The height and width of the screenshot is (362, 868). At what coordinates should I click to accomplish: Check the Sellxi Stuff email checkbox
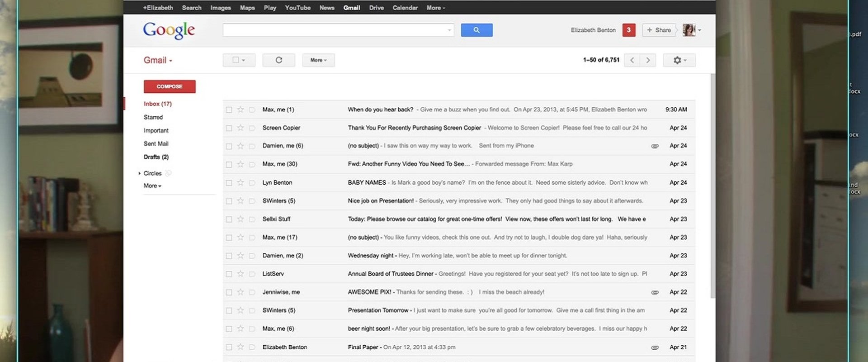[229, 219]
